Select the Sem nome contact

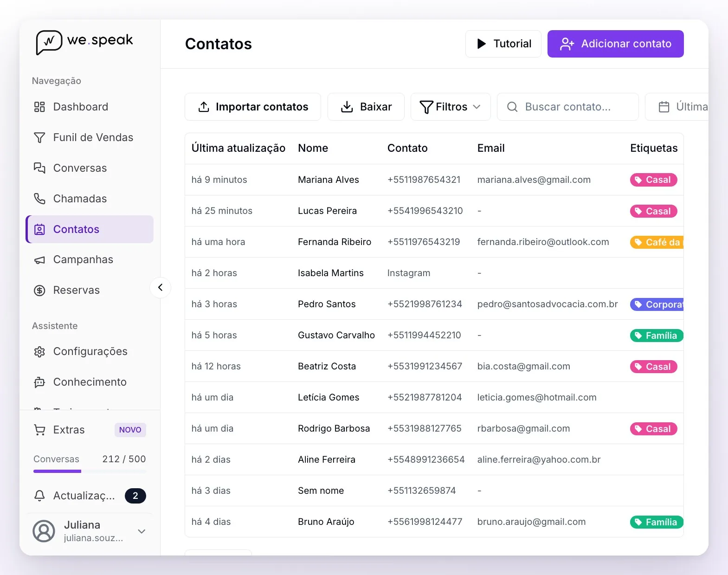(x=321, y=491)
